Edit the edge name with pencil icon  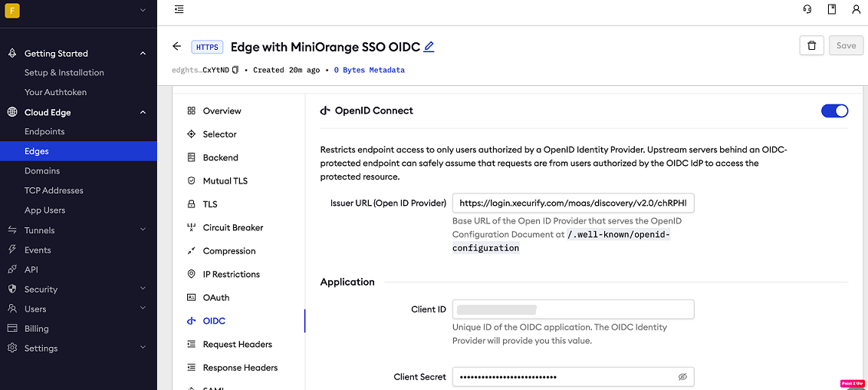click(429, 47)
